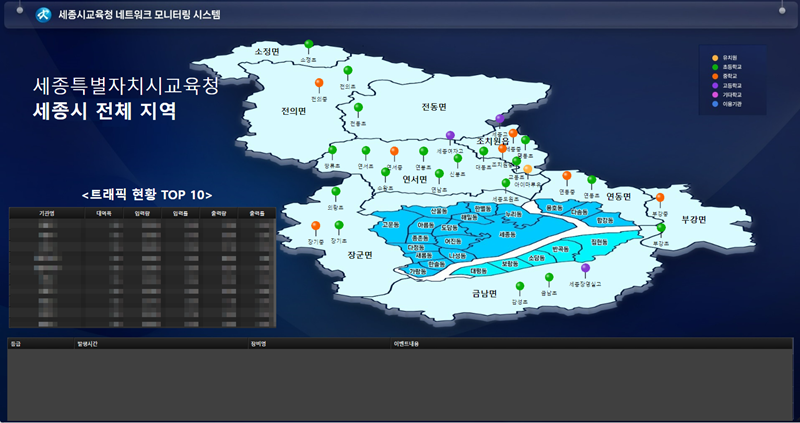The height and width of the screenshot is (423, 800).
Task: Click the orange 유치원 legend swatch
Action: [x=714, y=58]
